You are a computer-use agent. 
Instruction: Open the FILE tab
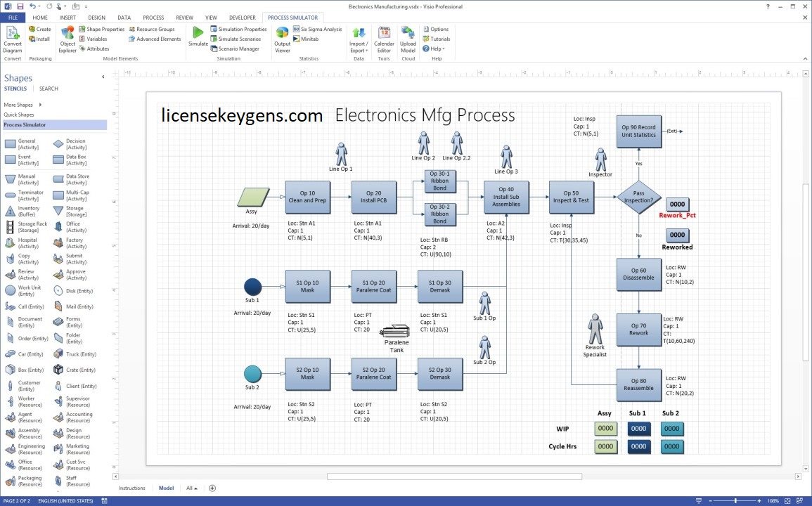pos(13,18)
